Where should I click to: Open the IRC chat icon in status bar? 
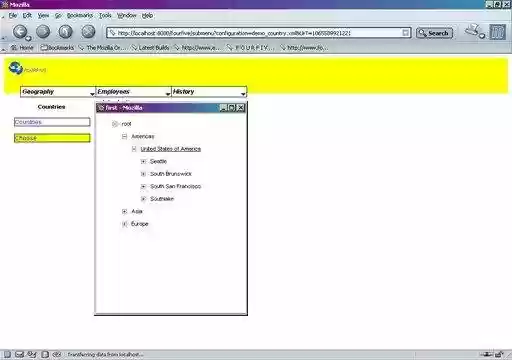(57, 354)
